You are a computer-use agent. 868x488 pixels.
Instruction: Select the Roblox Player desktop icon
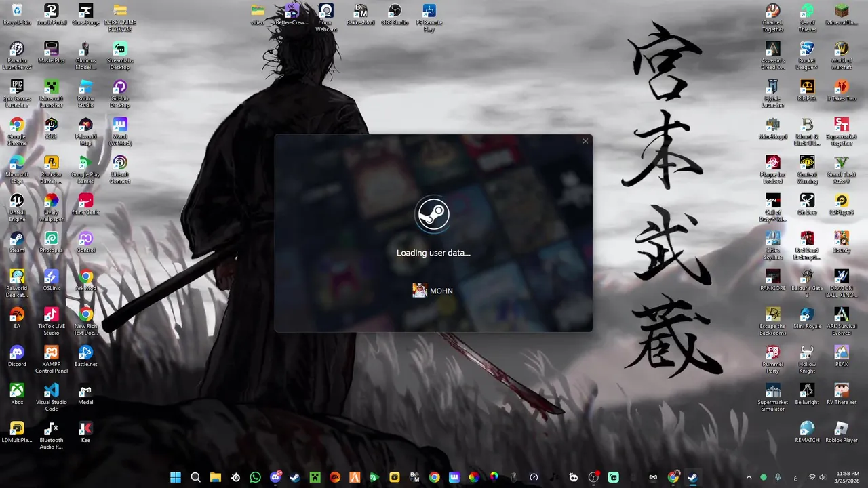pyautogui.click(x=842, y=432)
